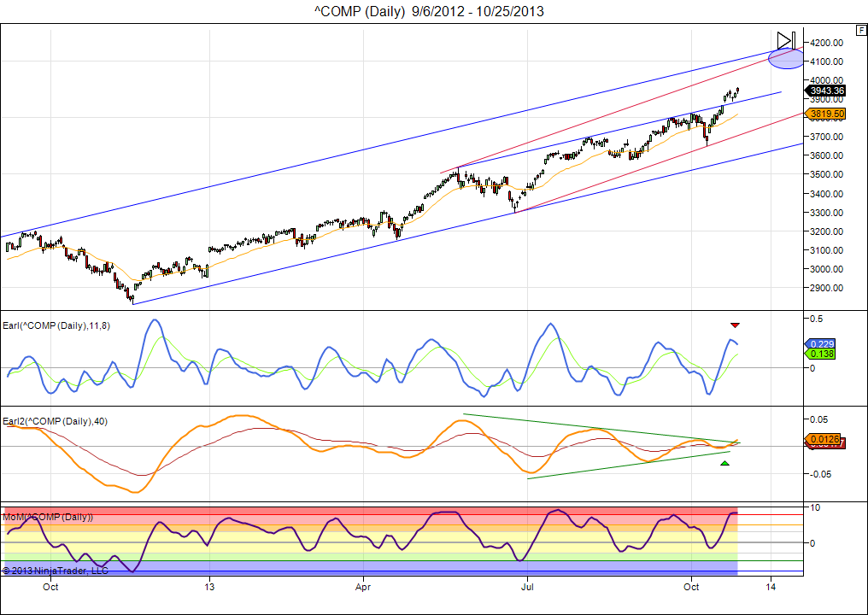Click the orange 3819.50 price marker
The height and width of the screenshot is (615, 868).
coord(826,113)
